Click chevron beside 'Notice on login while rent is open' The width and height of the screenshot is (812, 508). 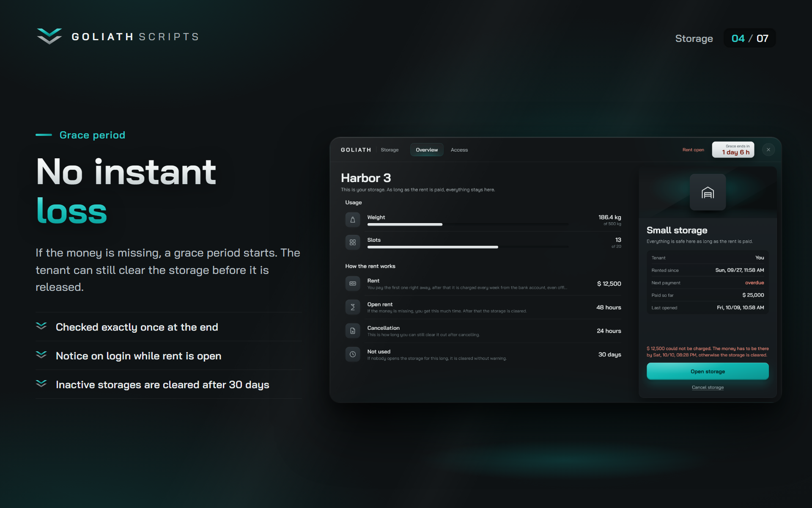41,355
